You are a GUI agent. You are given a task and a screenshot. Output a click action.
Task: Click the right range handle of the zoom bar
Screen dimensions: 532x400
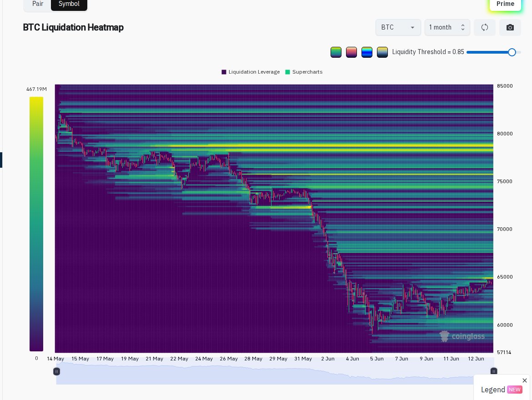pyautogui.click(x=494, y=371)
